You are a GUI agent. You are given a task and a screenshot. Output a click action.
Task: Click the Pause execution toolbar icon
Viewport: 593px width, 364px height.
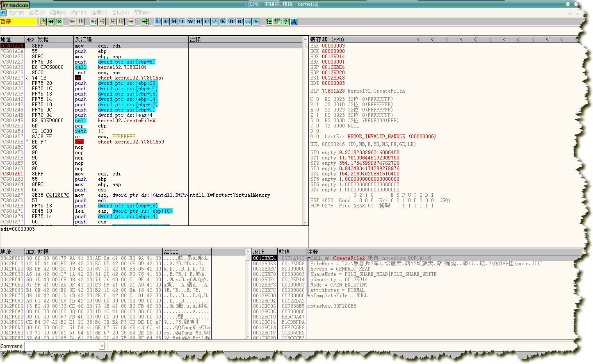click(81, 21)
